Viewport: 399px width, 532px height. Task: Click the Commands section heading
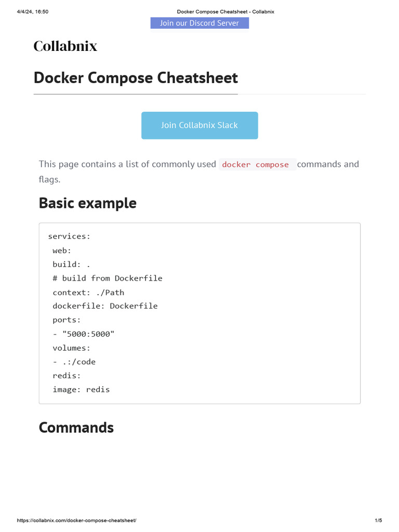click(76, 428)
